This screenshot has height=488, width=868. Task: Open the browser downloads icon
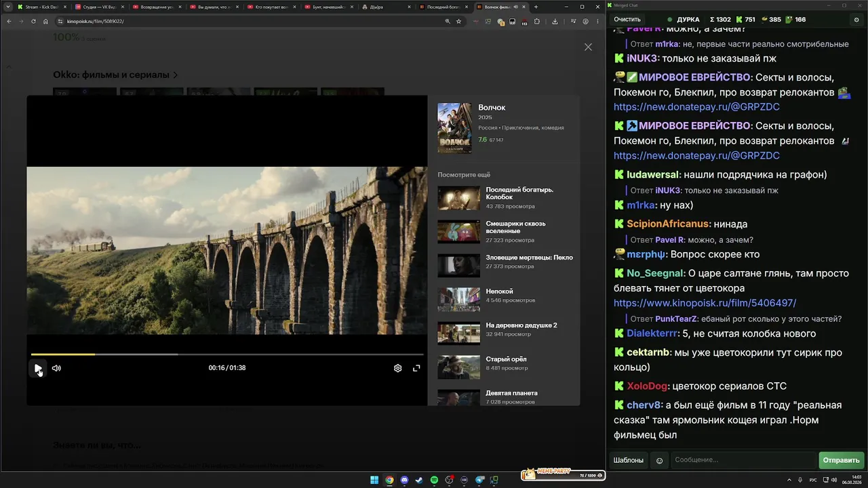(555, 21)
